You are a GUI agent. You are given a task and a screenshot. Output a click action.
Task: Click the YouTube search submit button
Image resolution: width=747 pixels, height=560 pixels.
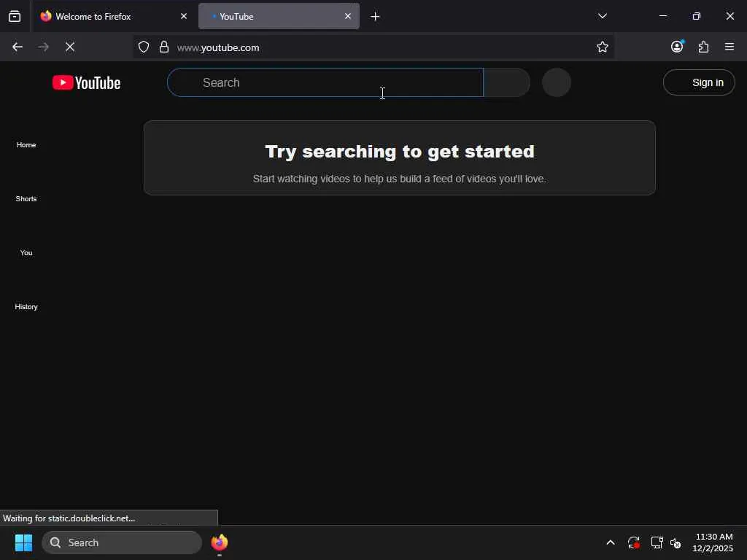point(507,82)
